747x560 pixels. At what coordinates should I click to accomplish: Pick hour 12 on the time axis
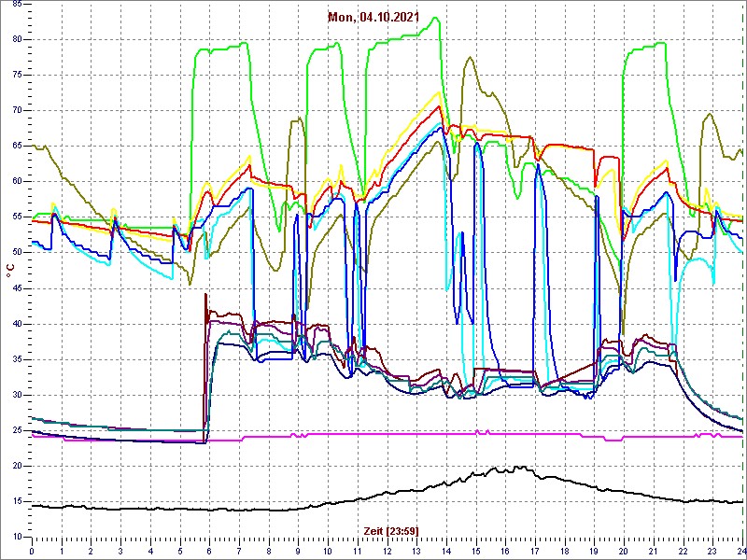pos(388,552)
